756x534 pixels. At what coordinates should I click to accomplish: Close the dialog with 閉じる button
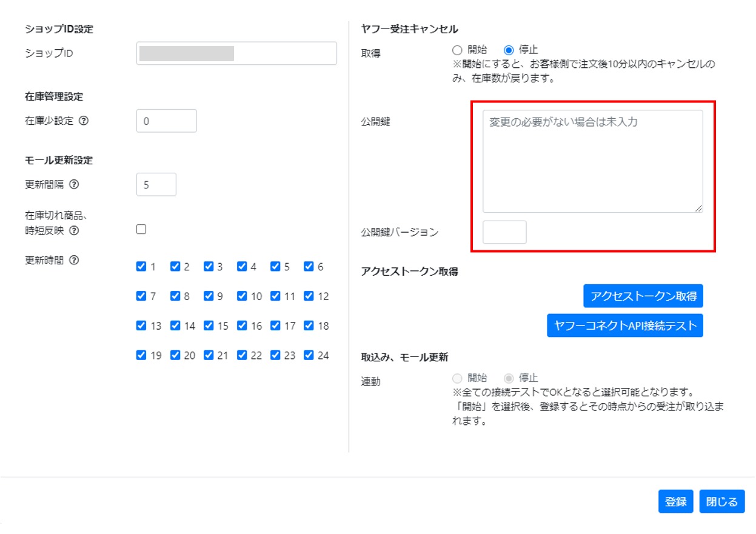pyautogui.click(x=722, y=501)
